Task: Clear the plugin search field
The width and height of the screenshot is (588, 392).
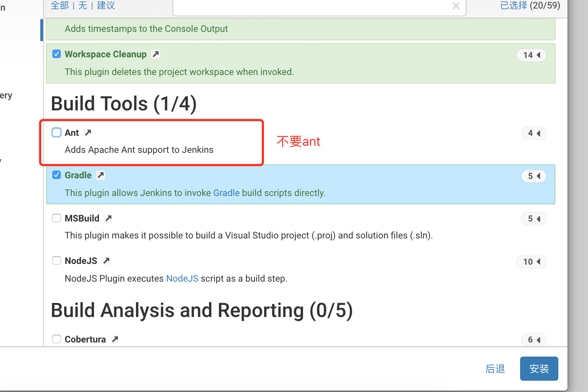Action: (x=456, y=6)
